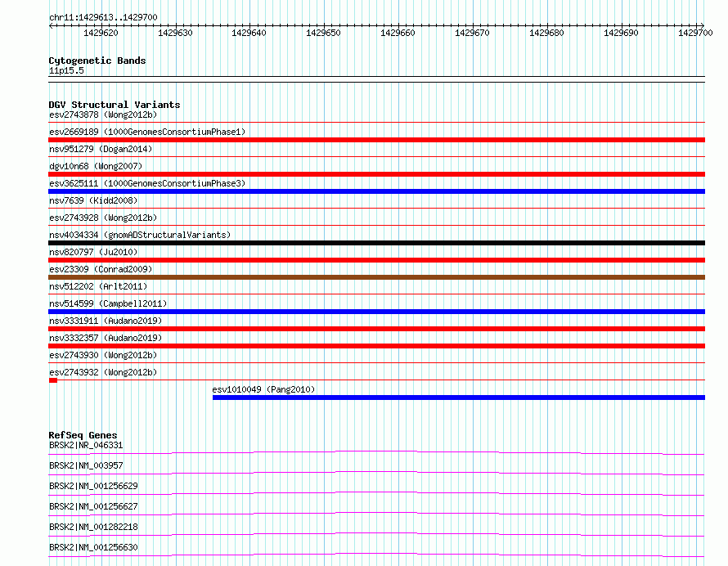Open the DGV Structural Variants track title
Screen dimensions: 728x566
point(115,105)
